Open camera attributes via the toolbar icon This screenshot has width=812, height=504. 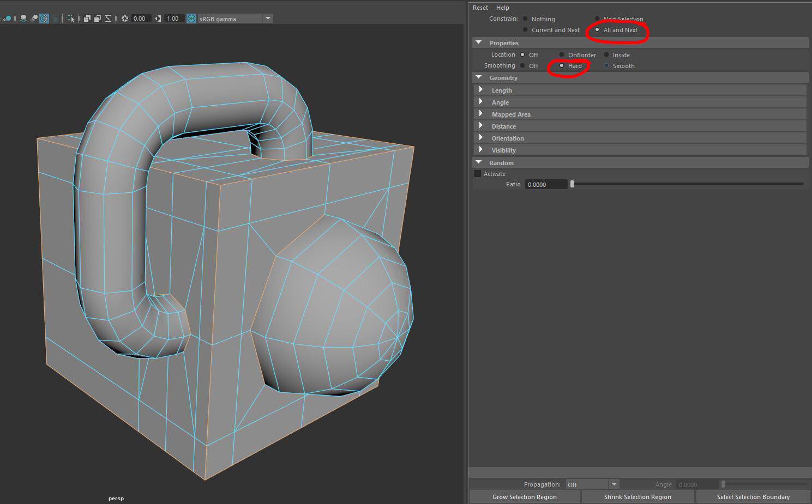click(34, 18)
